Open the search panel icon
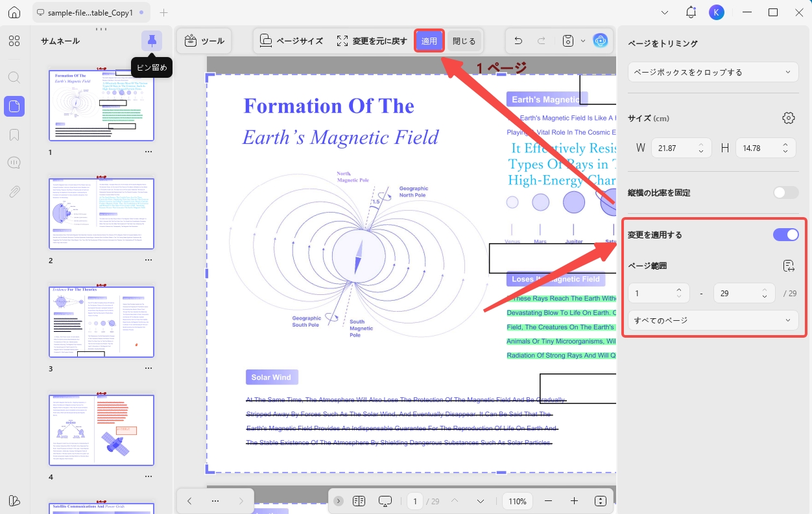Viewport: 812px width, 514px height. (14, 77)
